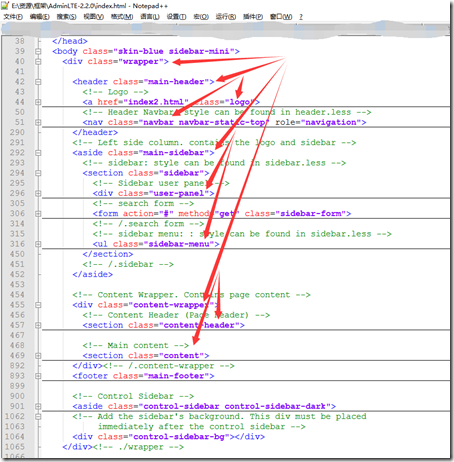This screenshot has height=462, width=454.
Task: Collapse the main-header fold at line 42
Action: click(38, 82)
